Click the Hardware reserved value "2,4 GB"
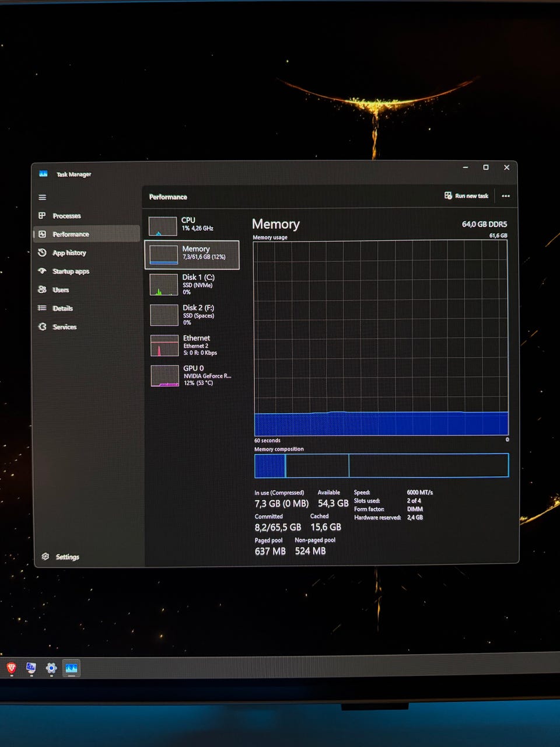 point(415,518)
